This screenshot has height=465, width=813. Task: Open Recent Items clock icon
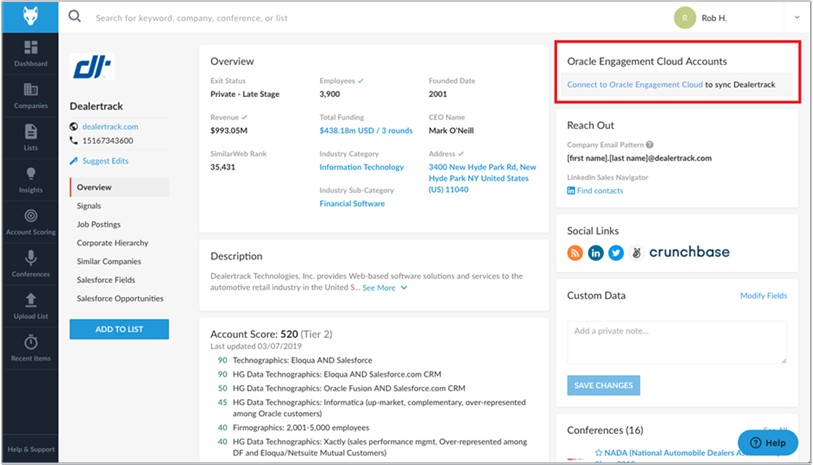coord(31,344)
